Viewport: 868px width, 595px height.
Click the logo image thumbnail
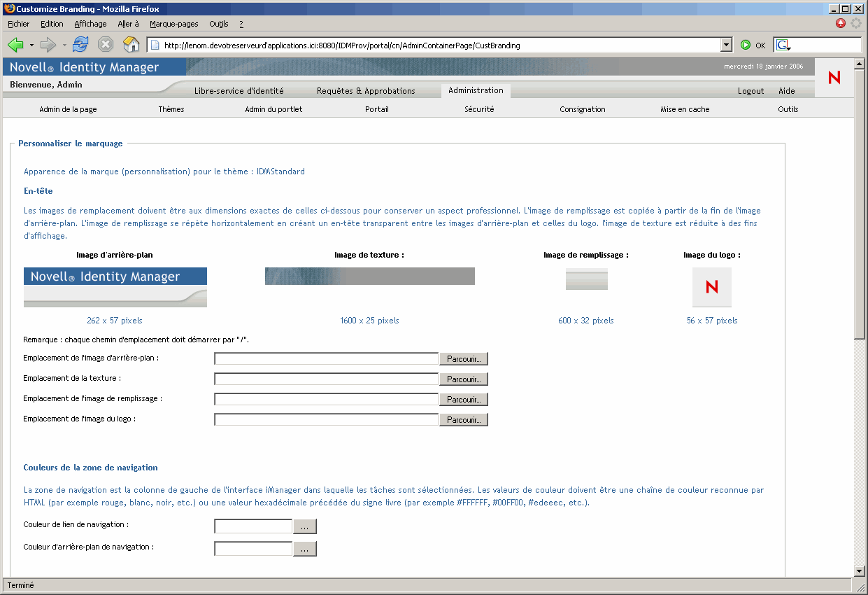click(x=712, y=287)
